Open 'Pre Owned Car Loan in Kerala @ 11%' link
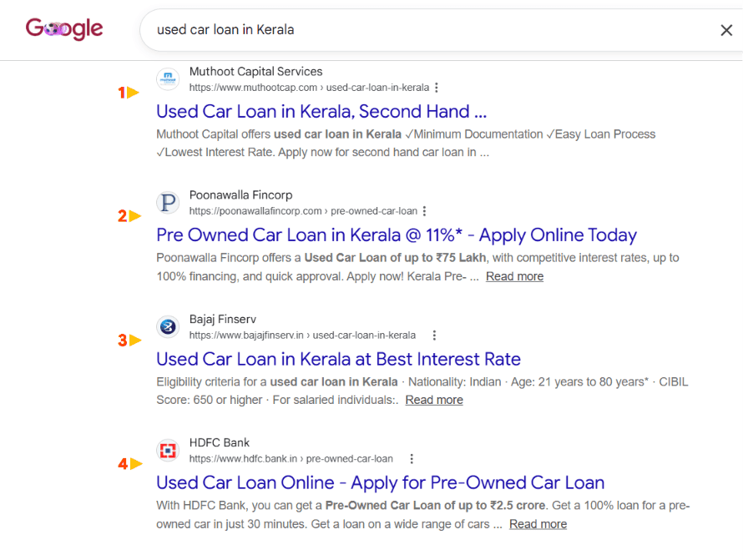743x560 pixels. [x=397, y=235]
